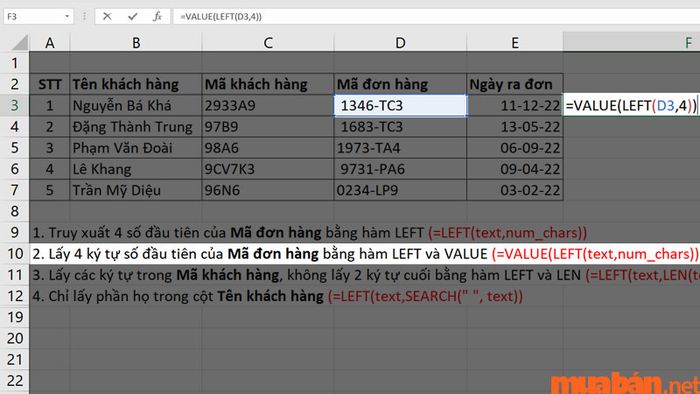Expand the Name Box dropdown arrow
This screenshot has height=394, width=700.
pyautogui.click(x=67, y=17)
